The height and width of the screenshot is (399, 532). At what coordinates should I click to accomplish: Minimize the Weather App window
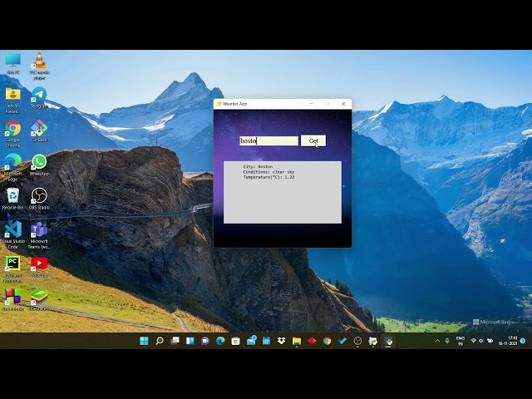point(311,104)
